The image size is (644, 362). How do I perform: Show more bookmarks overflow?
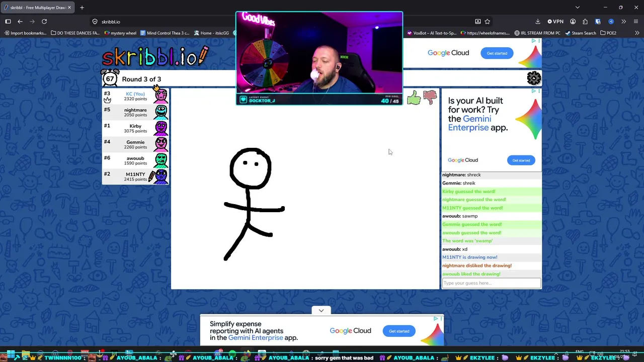tap(637, 33)
